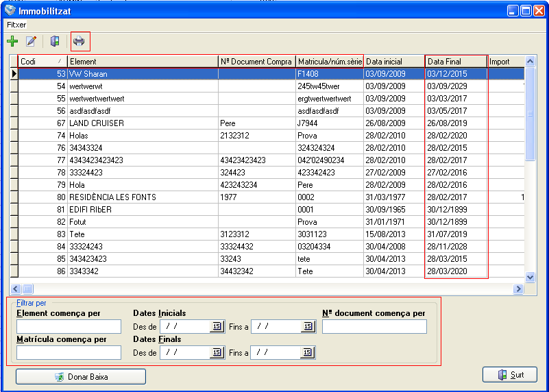Click initial date 15/08/2013
549x392 pixels.
(394, 234)
